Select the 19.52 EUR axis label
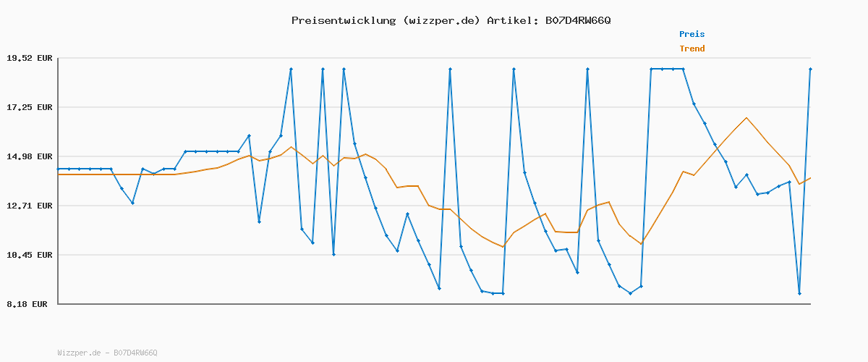Image resolution: width=868 pixels, height=362 pixels. click(30, 58)
